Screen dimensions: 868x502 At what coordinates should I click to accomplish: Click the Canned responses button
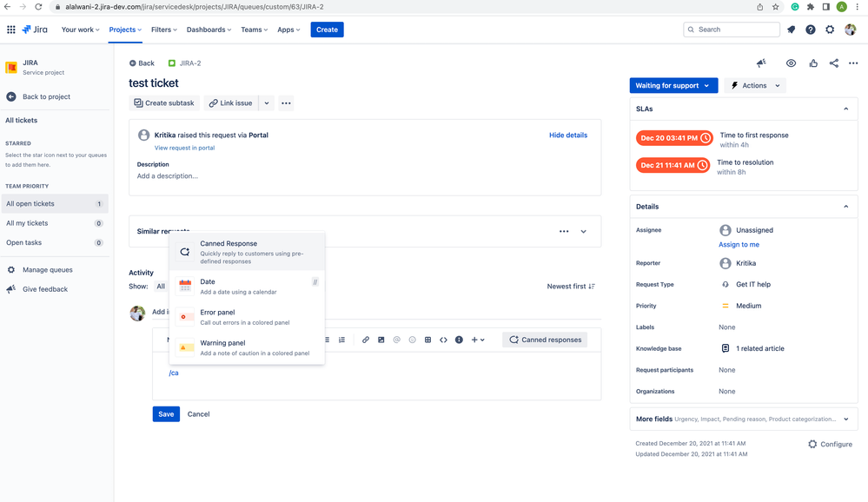(546, 340)
